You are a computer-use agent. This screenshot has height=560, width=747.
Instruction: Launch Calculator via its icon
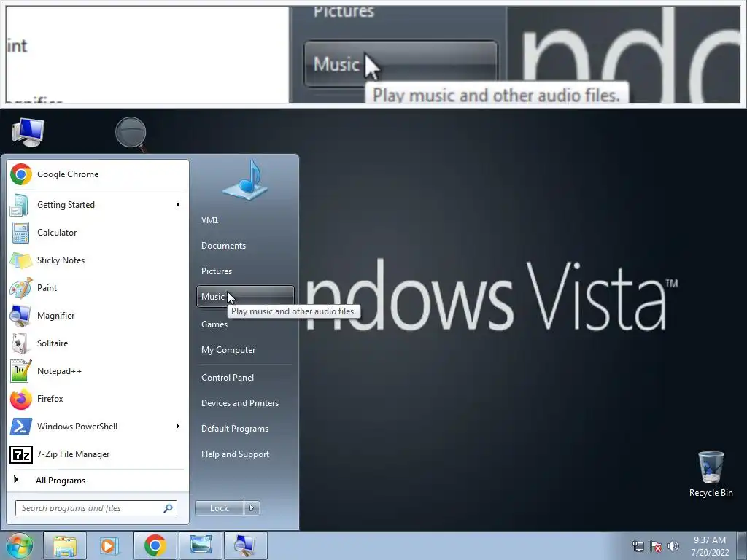[20, 233]
